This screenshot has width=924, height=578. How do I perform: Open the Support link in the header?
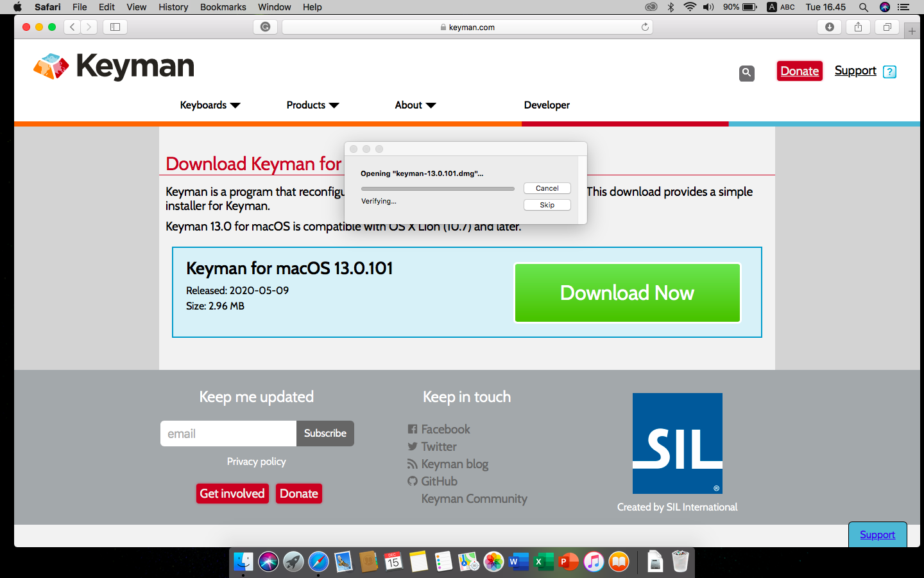point(855,71)
